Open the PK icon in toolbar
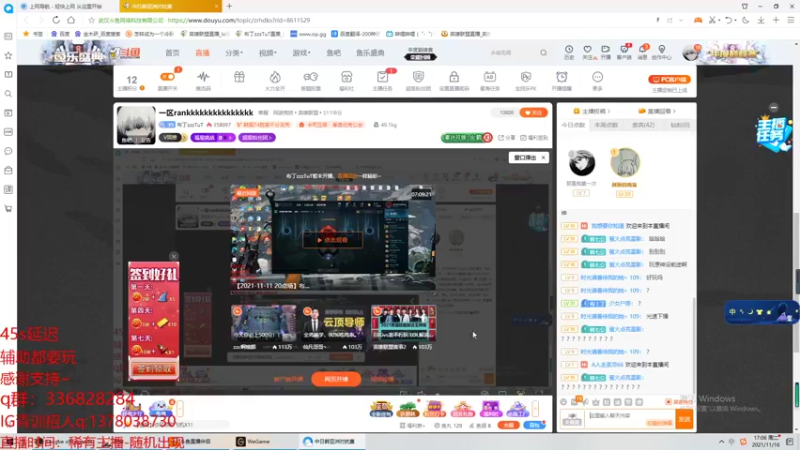This screenshot has width=800, height=450. tap(526, 77)
